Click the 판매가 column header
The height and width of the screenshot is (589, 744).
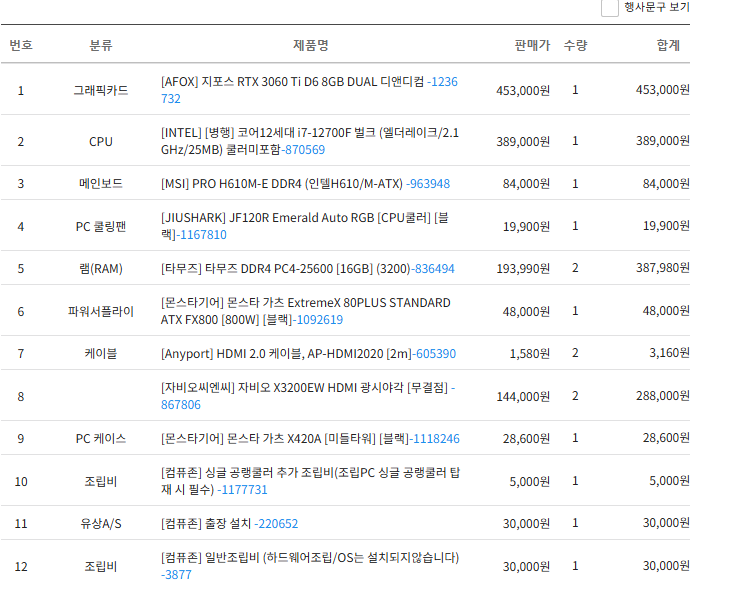click(x=532, y=45)
